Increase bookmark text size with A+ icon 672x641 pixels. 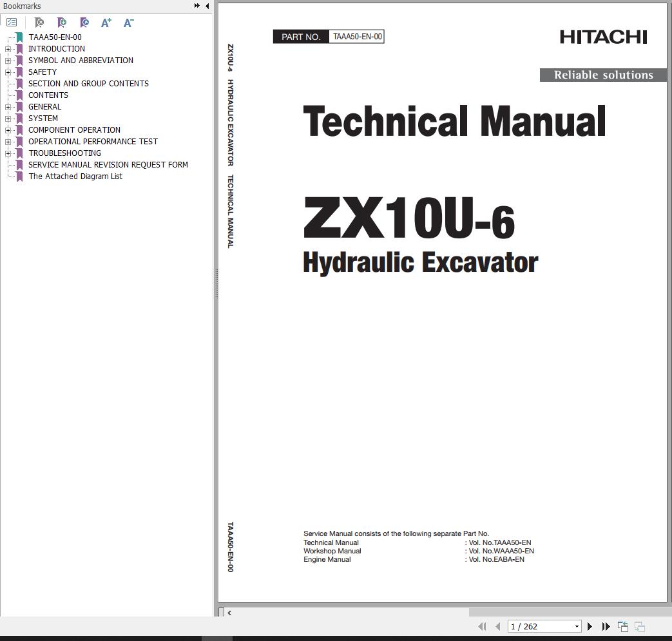click(106, 23)
